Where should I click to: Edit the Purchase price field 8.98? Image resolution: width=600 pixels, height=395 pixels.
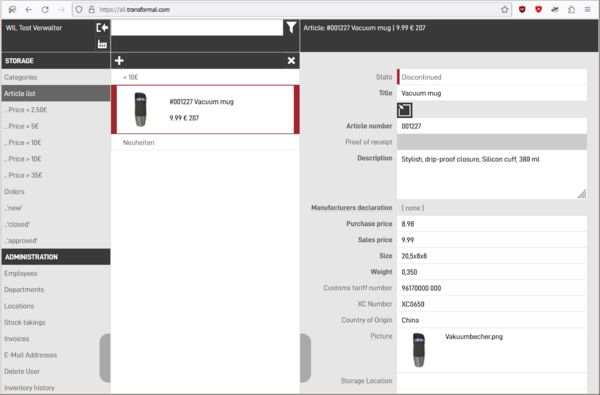click(x=492, y=224)
